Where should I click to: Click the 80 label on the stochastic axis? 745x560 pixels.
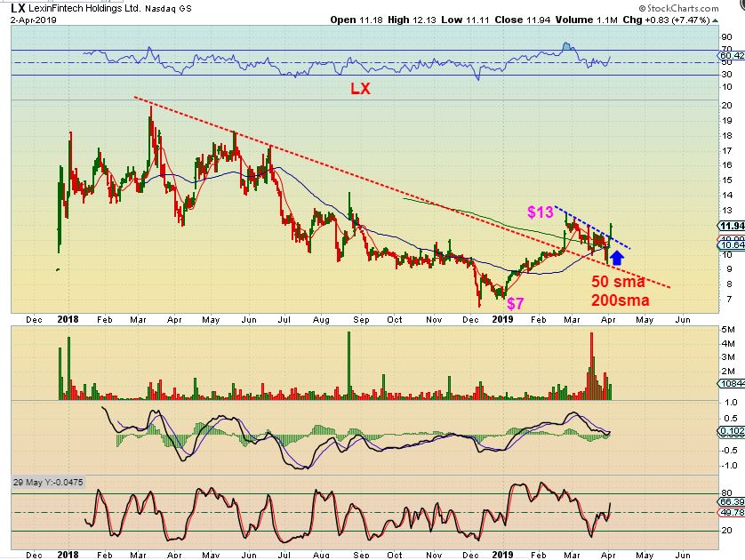pos(726,493)
